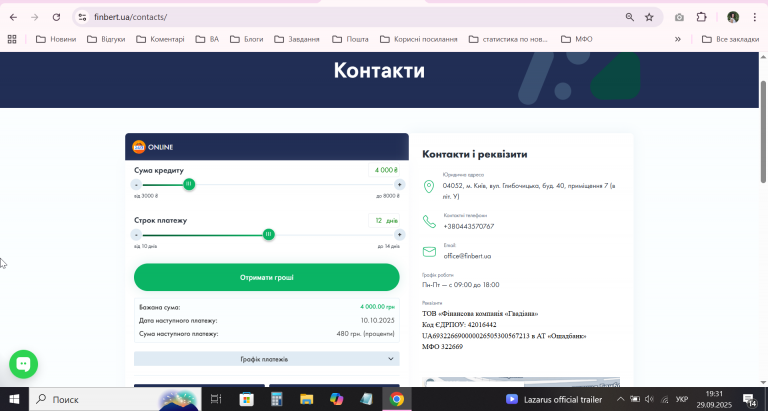Viewport: 768px width, 411px height.
Task: Click the +380443570767 phone number
Action: click(469, 226)
